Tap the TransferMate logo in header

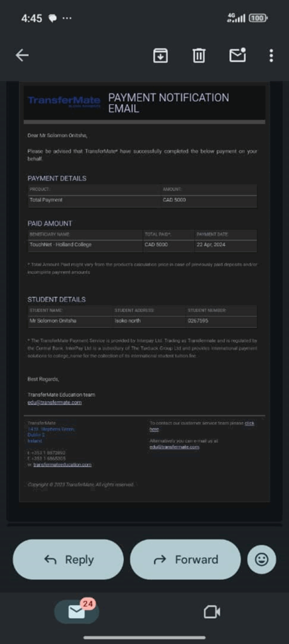pyautogui.click(x=64, y=101)
